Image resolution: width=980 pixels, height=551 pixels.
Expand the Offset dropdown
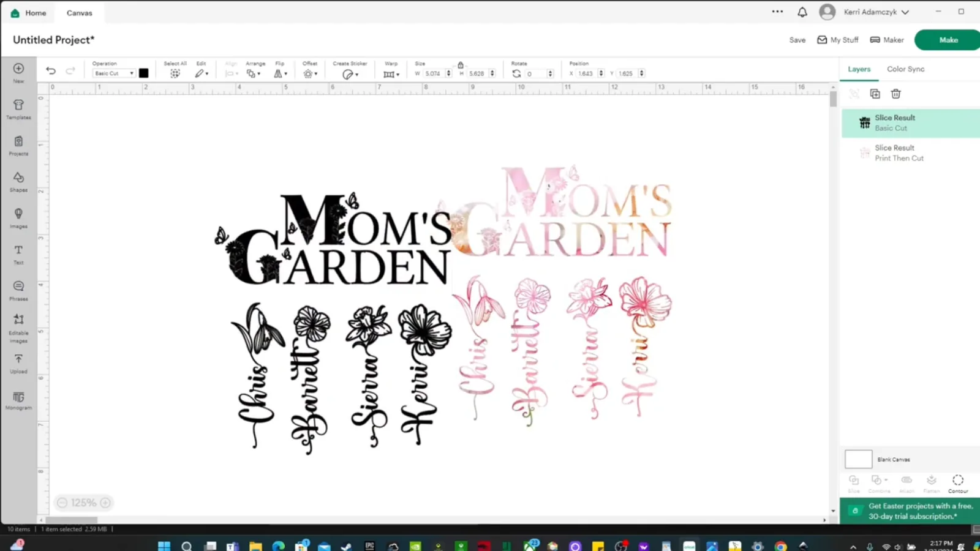coord(311,73)
